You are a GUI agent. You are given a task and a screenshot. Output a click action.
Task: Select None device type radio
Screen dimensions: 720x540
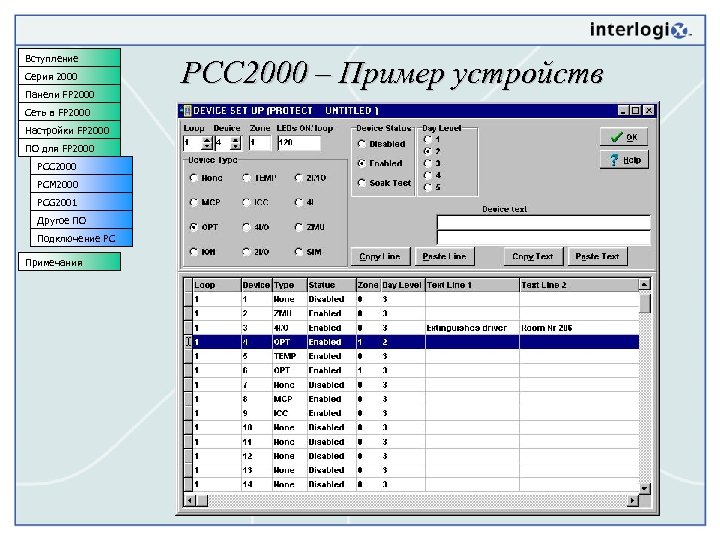point(193,178)
